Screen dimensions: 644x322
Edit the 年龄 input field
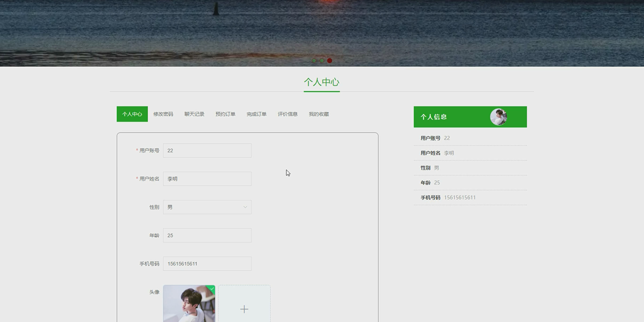point(207,235)
